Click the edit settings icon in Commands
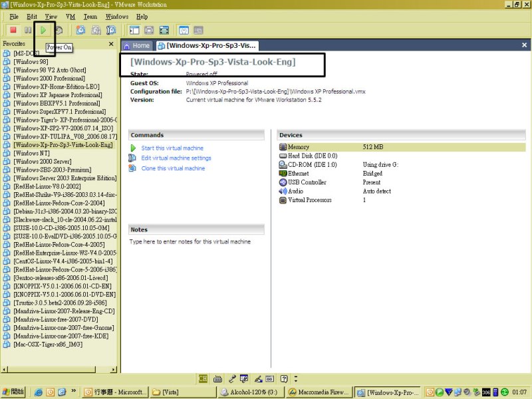This screenshot has width=532, height=399. [132, 158]
